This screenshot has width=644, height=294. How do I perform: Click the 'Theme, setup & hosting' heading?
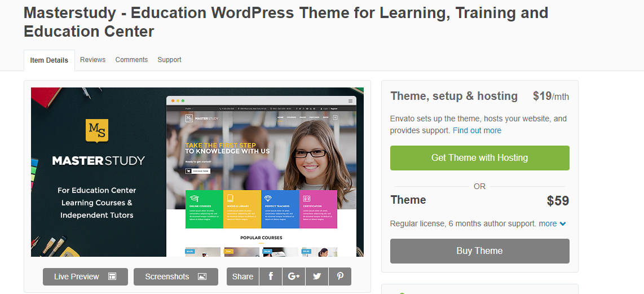tap(454, 96)
